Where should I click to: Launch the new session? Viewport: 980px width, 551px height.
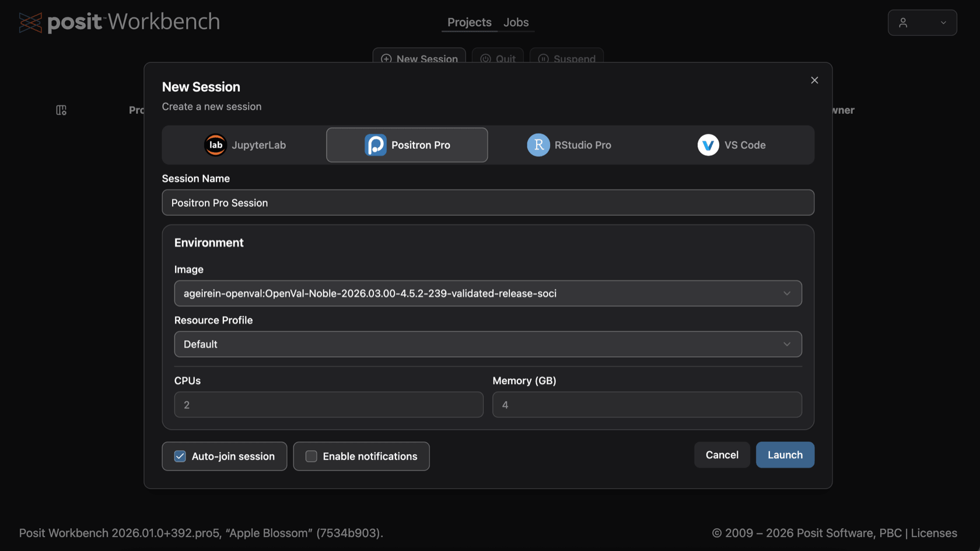click(x=785, y=455)
